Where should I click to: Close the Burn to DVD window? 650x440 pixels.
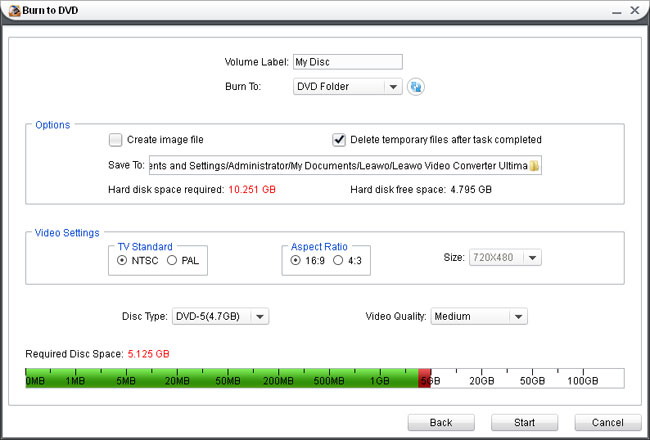(x=635, y=10)
